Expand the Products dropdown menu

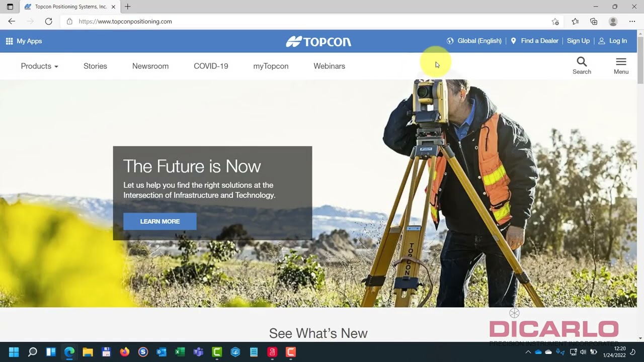pyautogui.click(x=39, y=66)
